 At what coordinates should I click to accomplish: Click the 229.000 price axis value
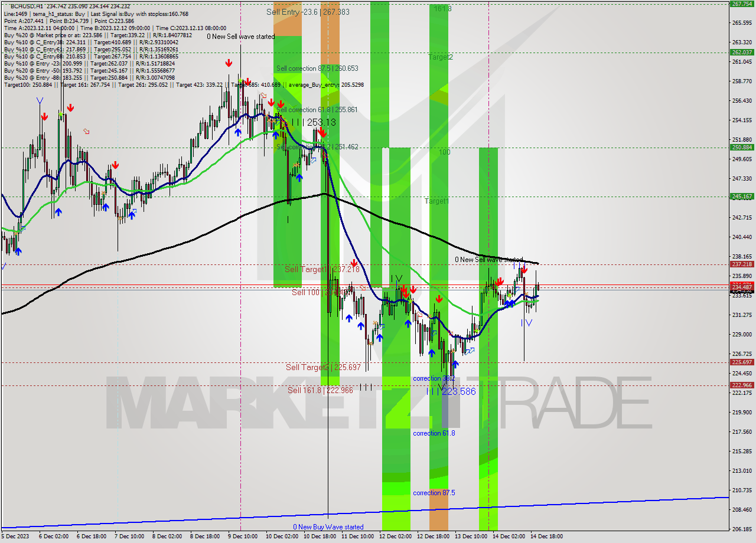tap(741, 335)
